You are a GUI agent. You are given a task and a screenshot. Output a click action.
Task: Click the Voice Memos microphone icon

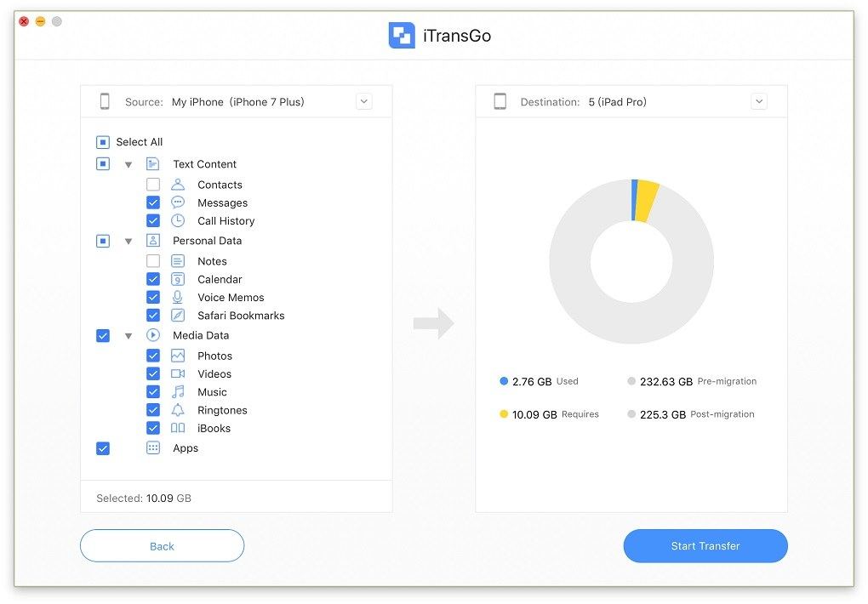click(x=178, y=297)
